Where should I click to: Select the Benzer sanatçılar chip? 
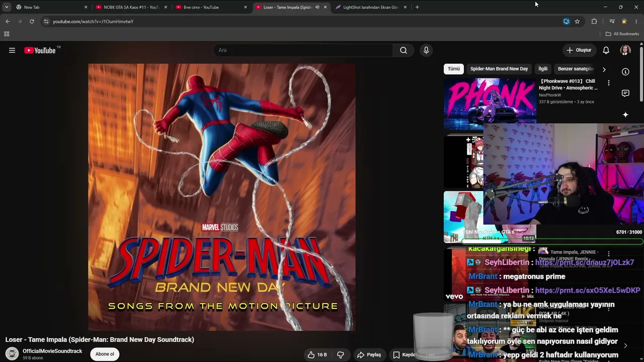[576, 69]
